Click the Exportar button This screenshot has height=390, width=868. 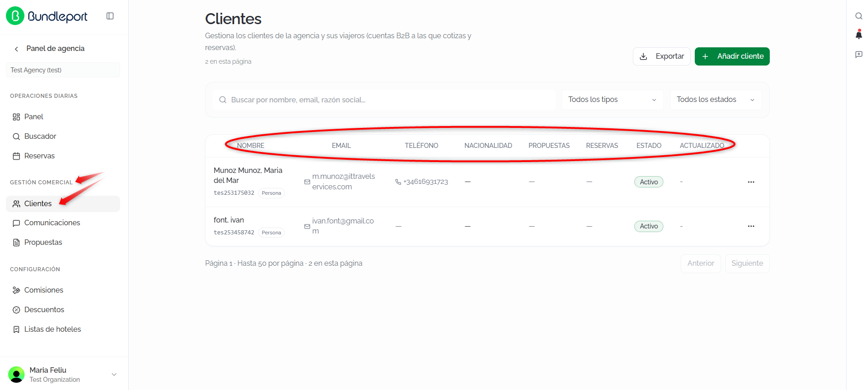coord(662,56)
